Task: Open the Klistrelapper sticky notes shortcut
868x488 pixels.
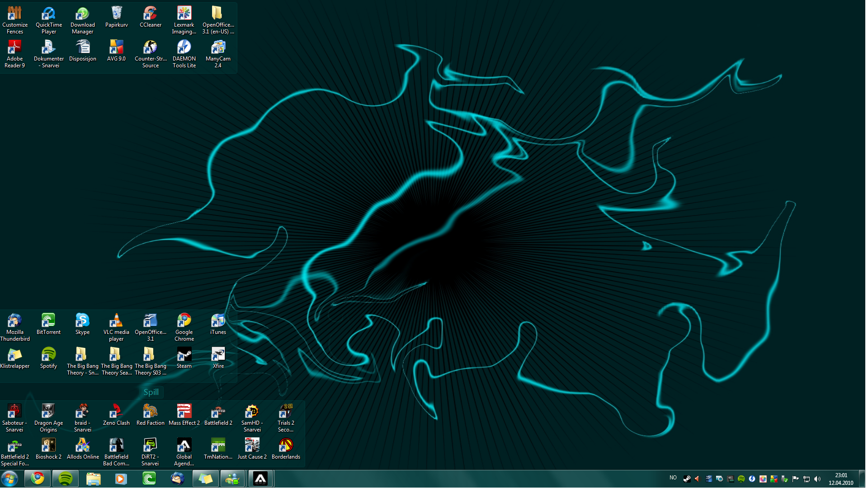Action: coord(15,358)
